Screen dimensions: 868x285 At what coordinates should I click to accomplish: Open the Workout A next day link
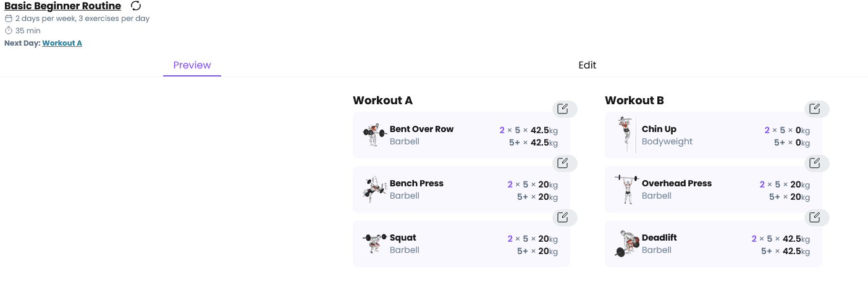coord(62,43)
